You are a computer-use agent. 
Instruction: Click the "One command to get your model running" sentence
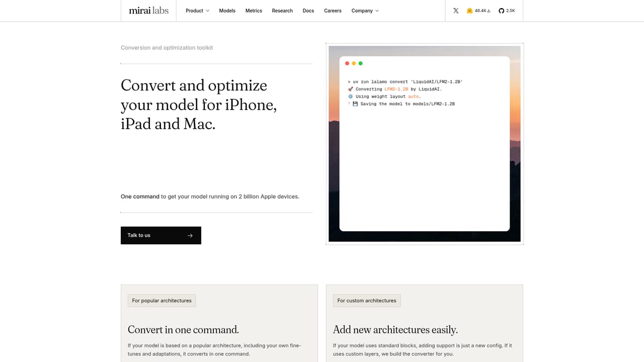tap(210, 197)
